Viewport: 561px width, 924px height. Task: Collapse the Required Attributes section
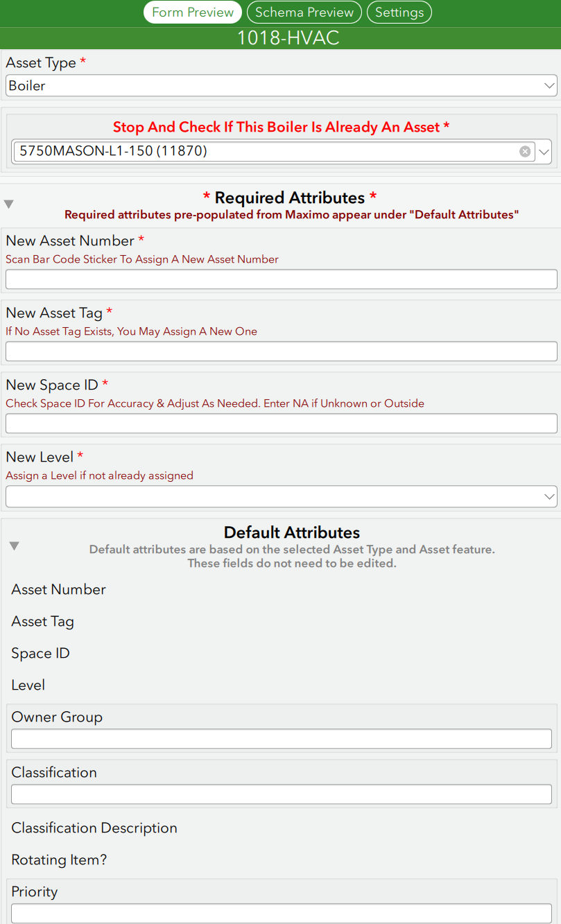[x=8, y=204]
